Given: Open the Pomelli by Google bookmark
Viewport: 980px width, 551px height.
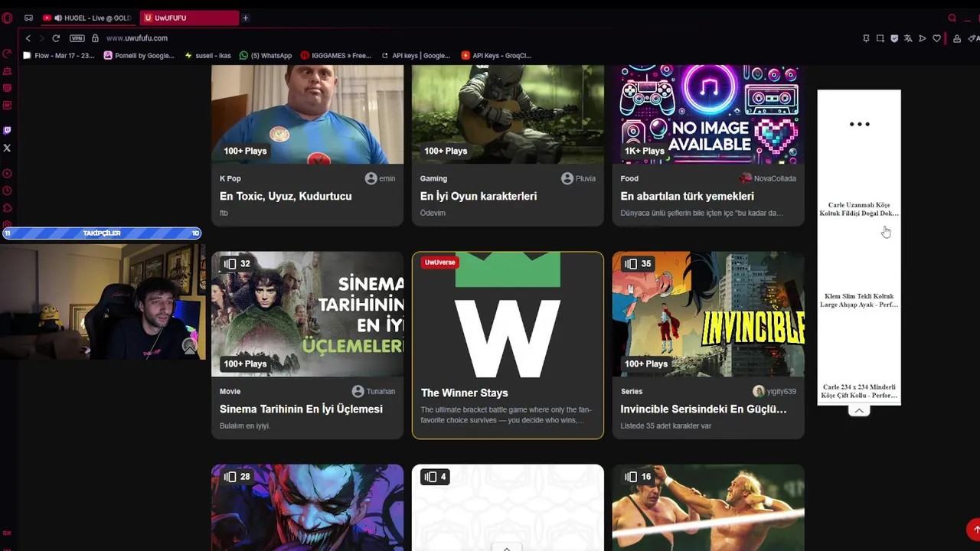Looking at the screenshot, I should click(x=139, y=55).
